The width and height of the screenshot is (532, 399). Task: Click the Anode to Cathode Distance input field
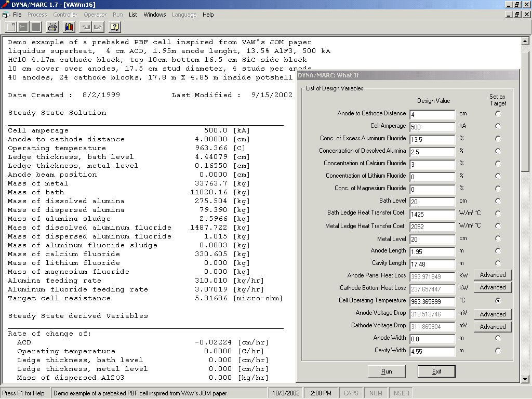pyautogui.click(x=432, y=114)
